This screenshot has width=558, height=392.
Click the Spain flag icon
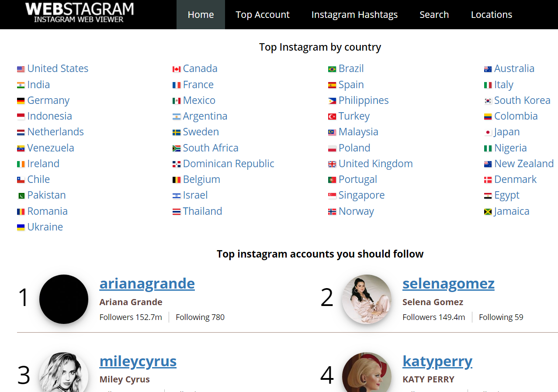coord(332,85)
